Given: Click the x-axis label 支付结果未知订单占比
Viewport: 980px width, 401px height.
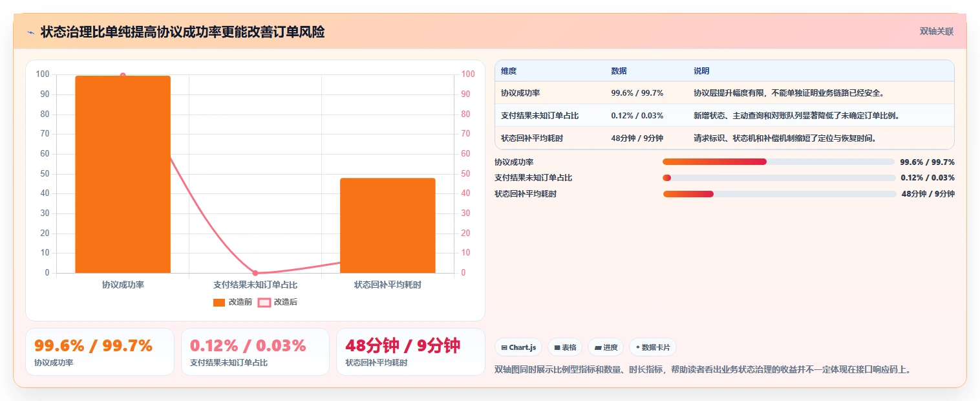Looking at the screenshot, I should coord(255,285).
